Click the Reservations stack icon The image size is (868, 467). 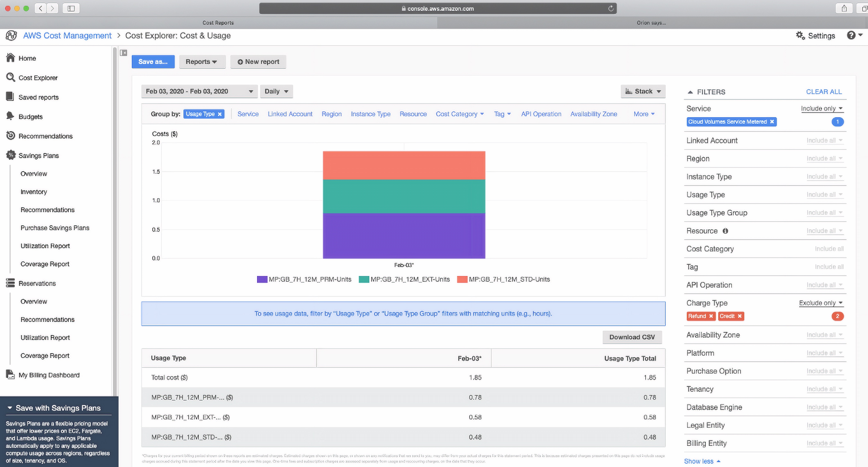(10, 283)
